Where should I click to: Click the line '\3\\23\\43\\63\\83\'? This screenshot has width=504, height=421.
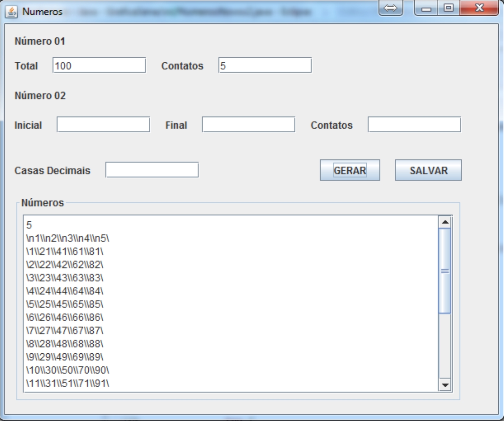[65, 278]
